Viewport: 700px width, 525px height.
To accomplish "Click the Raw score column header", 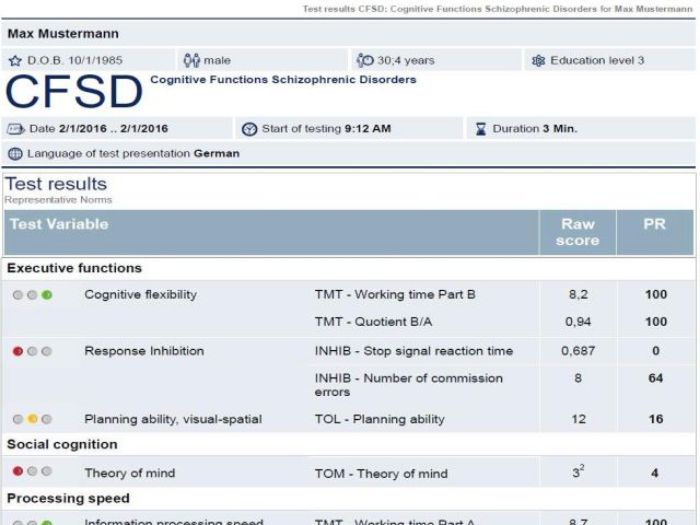I will pyautogui.click(x=578, y=232).
